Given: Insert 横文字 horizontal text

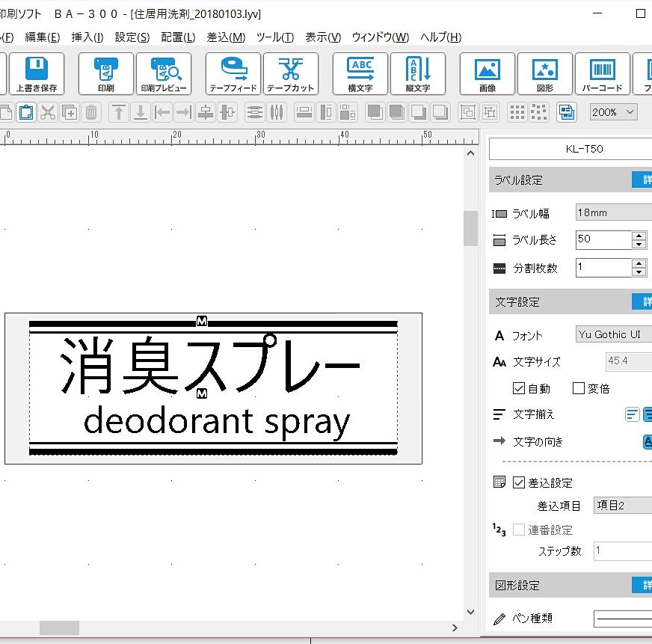Looking at the screenshot, I should (360, 73).
